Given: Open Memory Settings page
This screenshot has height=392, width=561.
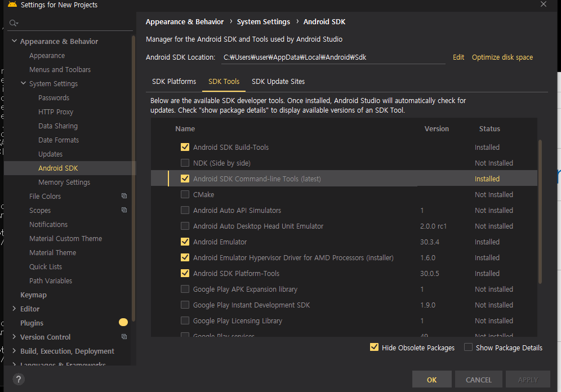Looking at the screenshot, I should [x=64, y=182].
